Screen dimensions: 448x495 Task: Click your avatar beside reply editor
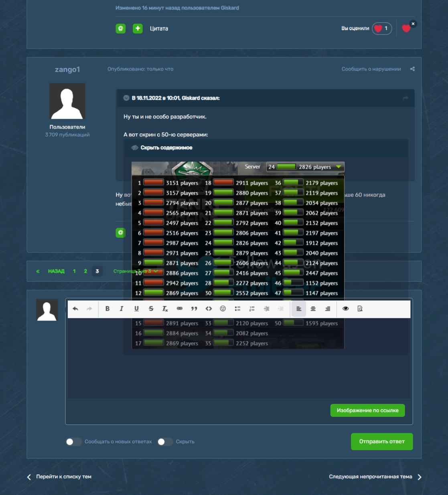pos(47,309)
